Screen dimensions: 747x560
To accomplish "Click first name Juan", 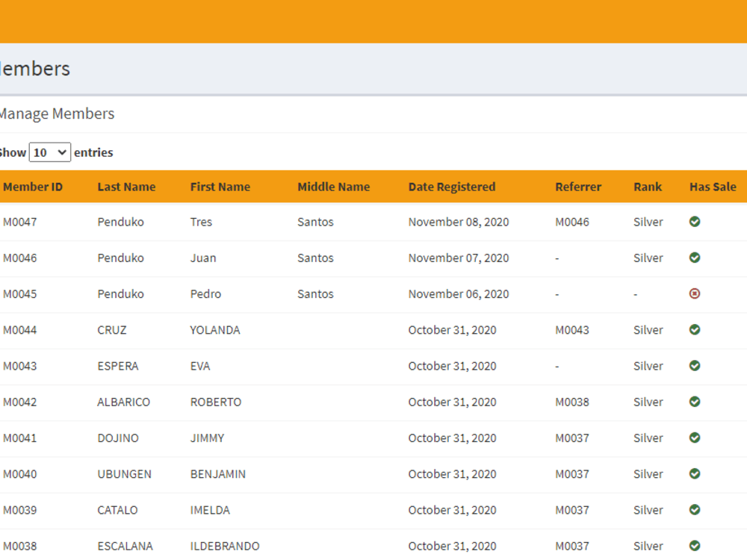I will coord(203,258).
